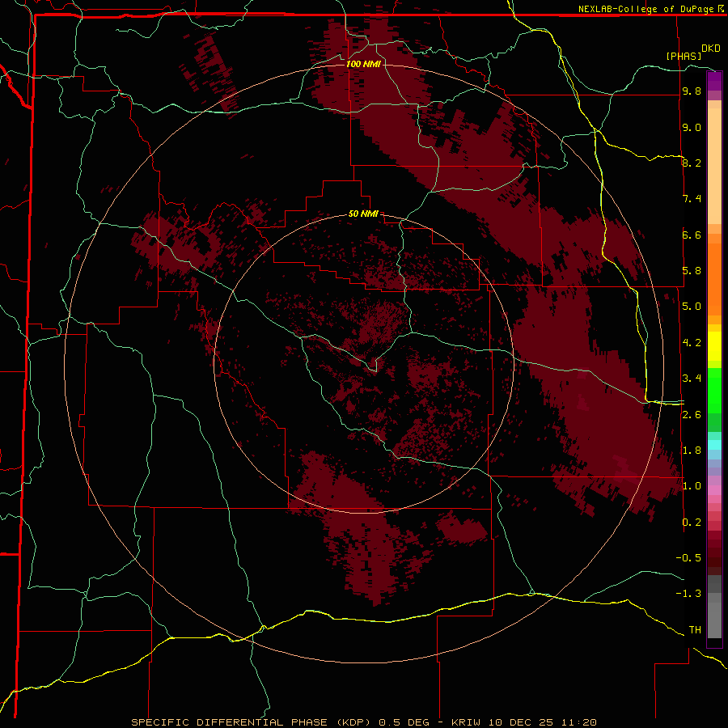Click the SPECIFIC DIFFERENTIAL PHASE (KDP) title text
This screenshot has width=728, height=728.
pyautogui.click(x=252, y=722)
